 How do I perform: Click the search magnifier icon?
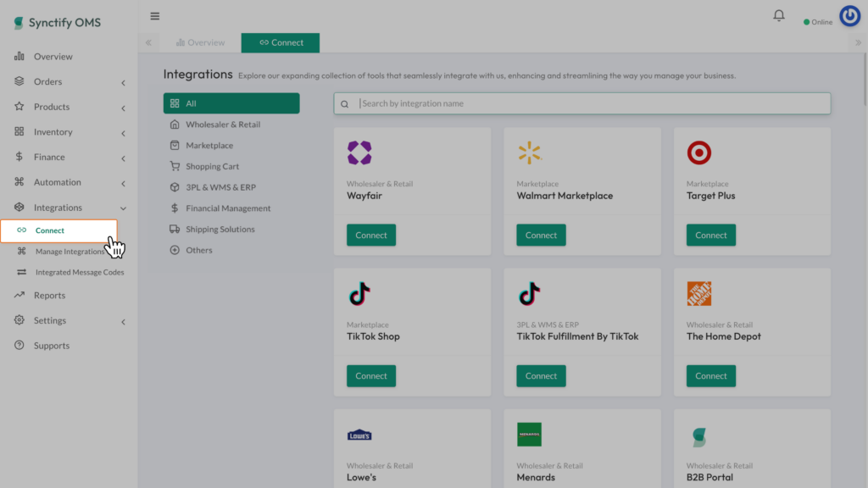point(345,104)
